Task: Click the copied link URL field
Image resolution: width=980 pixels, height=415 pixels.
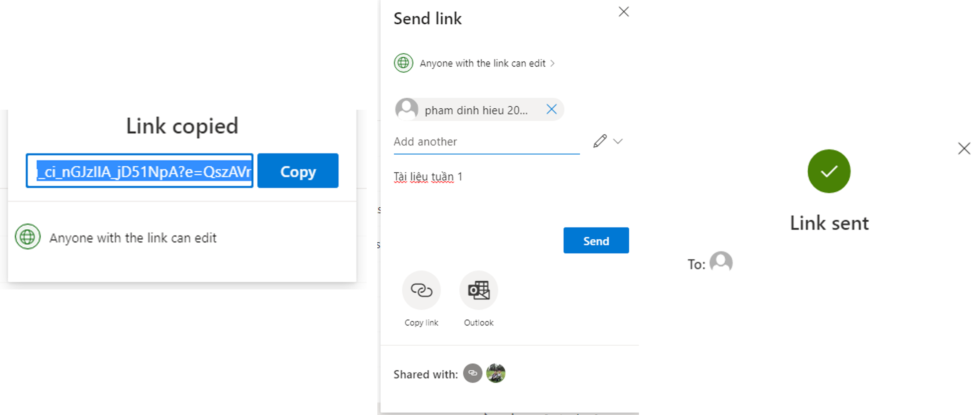Action: point(140,171)
